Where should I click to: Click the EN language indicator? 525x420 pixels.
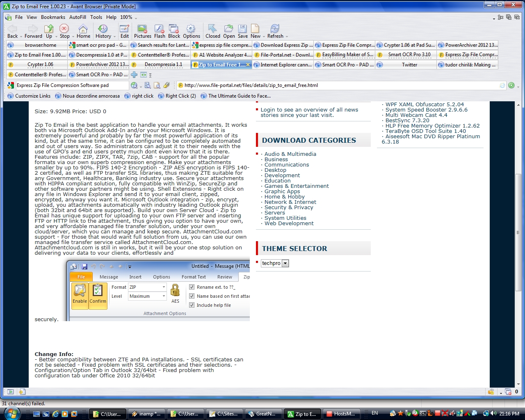point(374,413)
